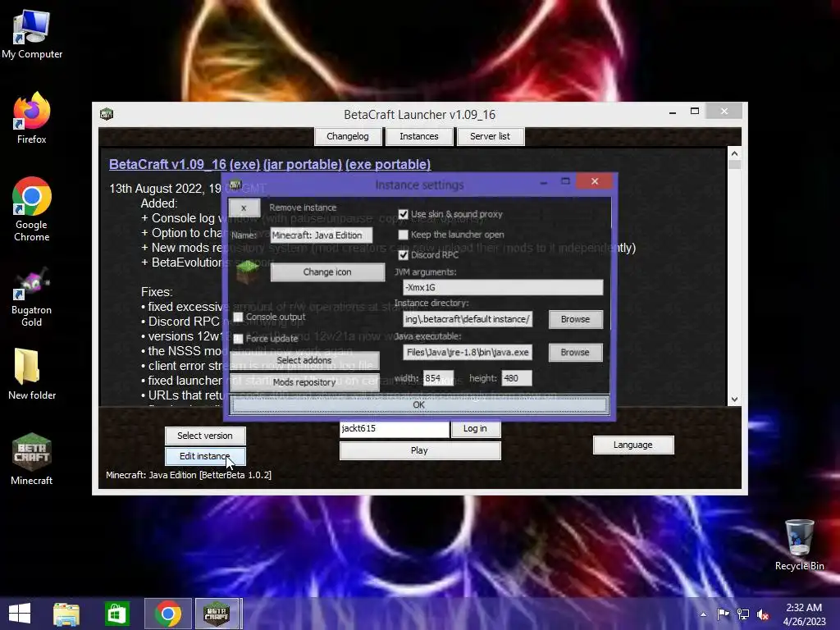Click the Java executable path field
Image resolution: width=840 pixels, height=630 pixels.
point(468,353)
